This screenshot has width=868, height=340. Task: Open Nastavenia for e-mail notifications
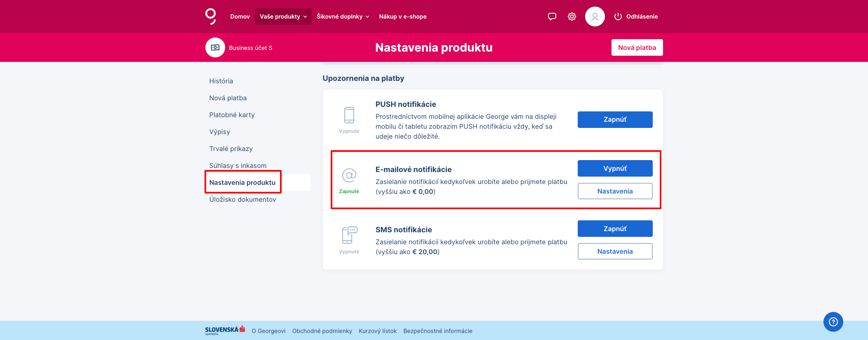(615, 191)
